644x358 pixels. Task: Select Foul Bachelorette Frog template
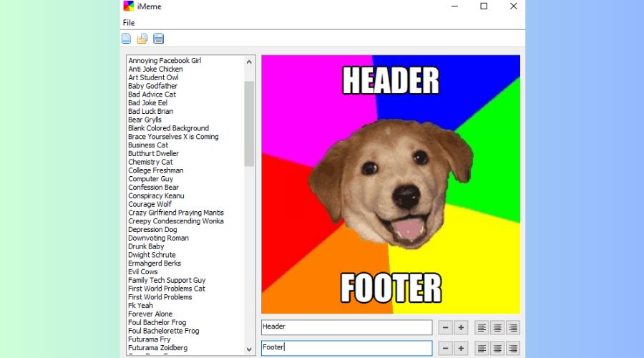(163, 331)
